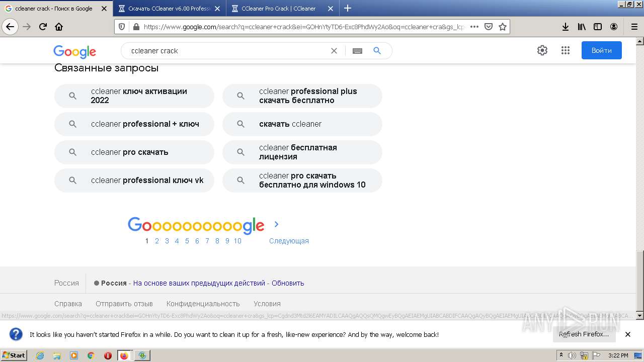
Task: Open the Firefox home page
Action: click(59, 27)
